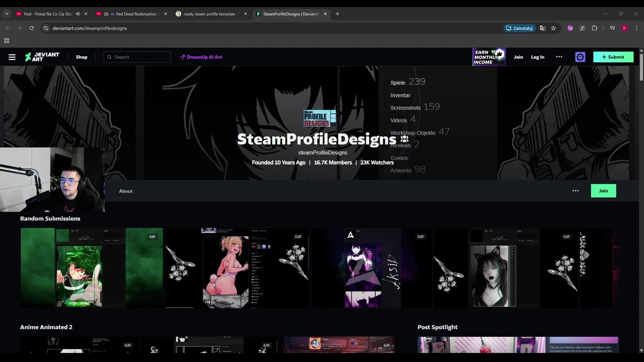Open DreamUp AI Art
Screen dimensions: 644x362
click(201, 57)
